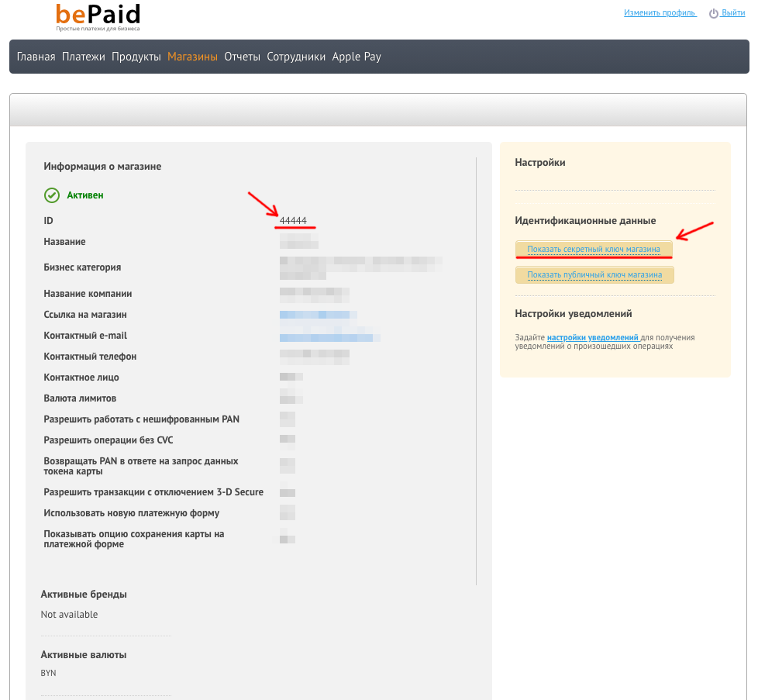Viewport: 758px width, 700px height.
Task: Go to the Продукты section
Action: (136, 57)
